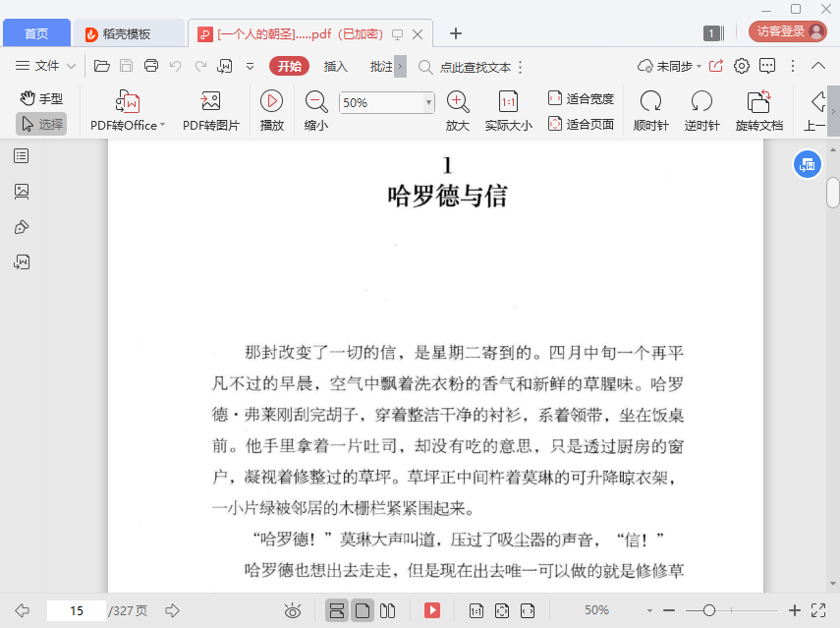Click the page number field showing 15

pos(77,610)
